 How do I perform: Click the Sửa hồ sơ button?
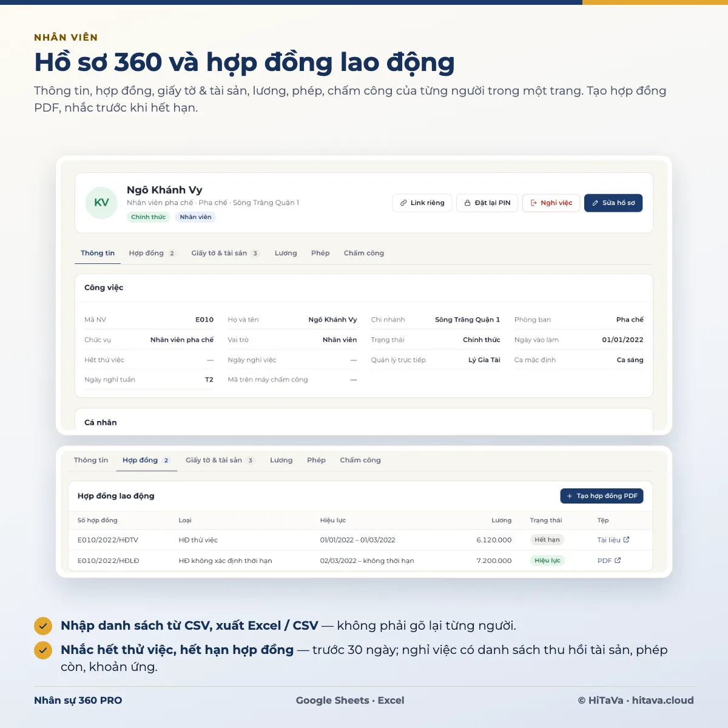pyautogui.click(x=613, y=203)
